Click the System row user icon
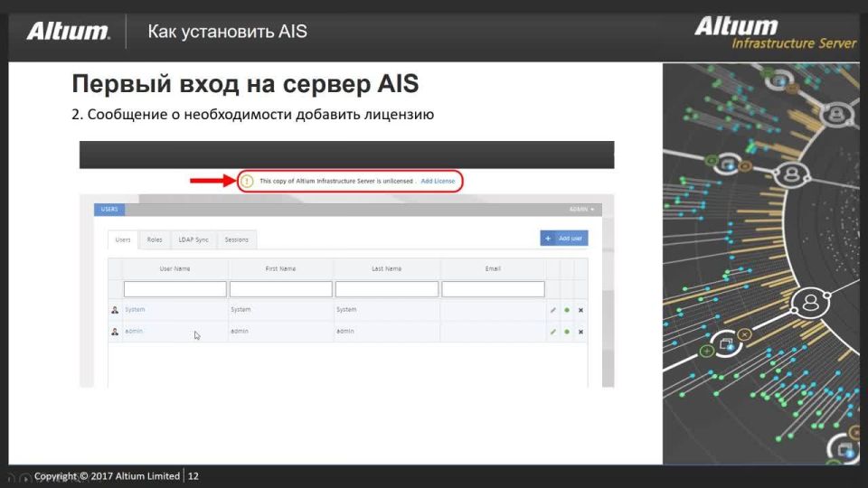 [115, 310]
